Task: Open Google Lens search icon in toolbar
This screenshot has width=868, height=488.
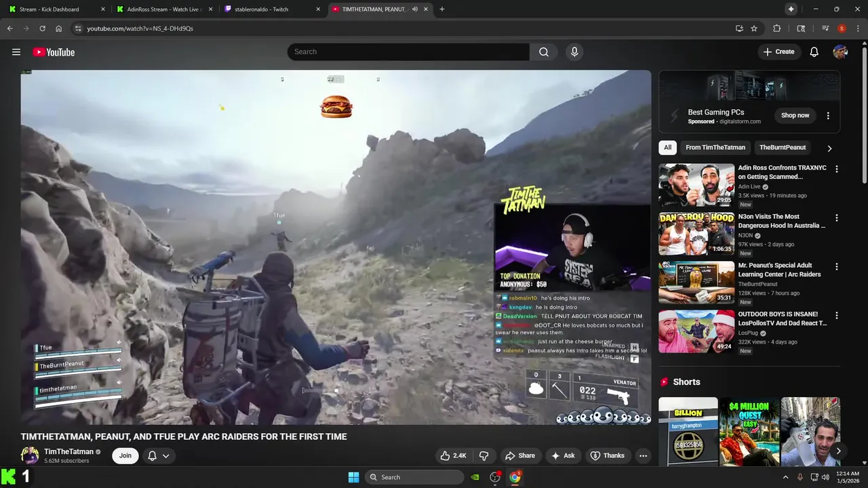Action: 801,28
